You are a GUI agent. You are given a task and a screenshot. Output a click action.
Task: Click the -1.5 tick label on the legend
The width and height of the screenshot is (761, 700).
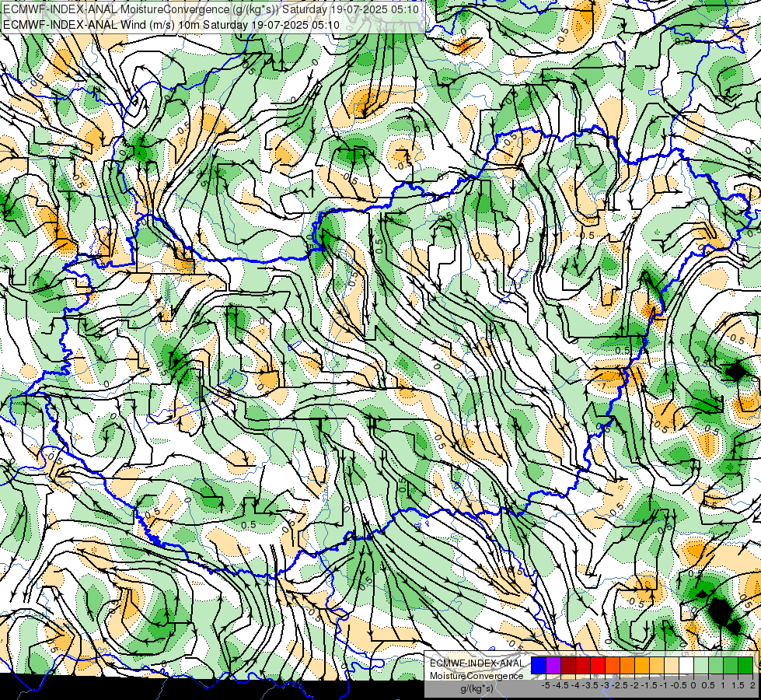649,685
